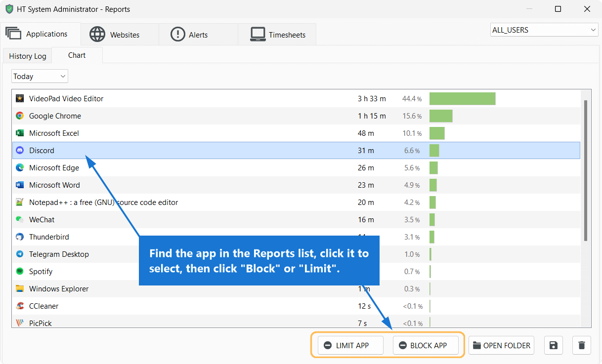Screen dimensions: 602x364
Task: Click the Spotify app icon
Action: (20, 272)
